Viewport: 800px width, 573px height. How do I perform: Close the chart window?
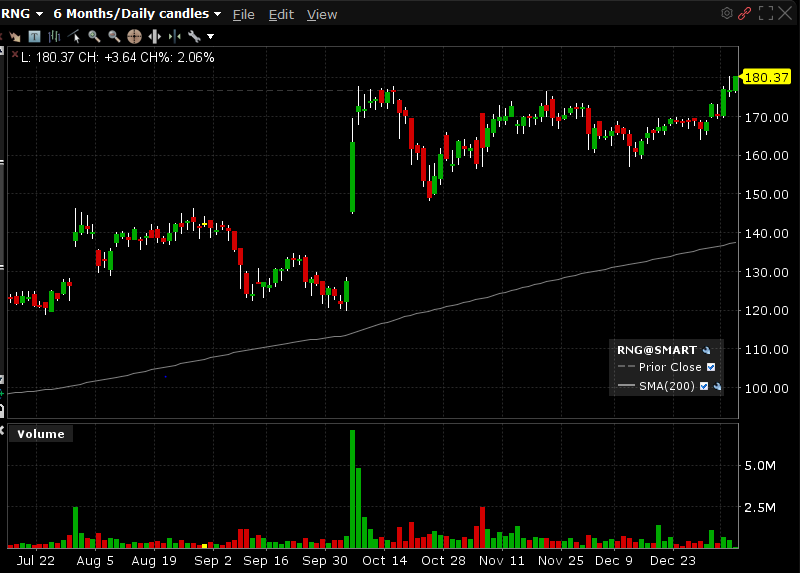coord(785,13)
